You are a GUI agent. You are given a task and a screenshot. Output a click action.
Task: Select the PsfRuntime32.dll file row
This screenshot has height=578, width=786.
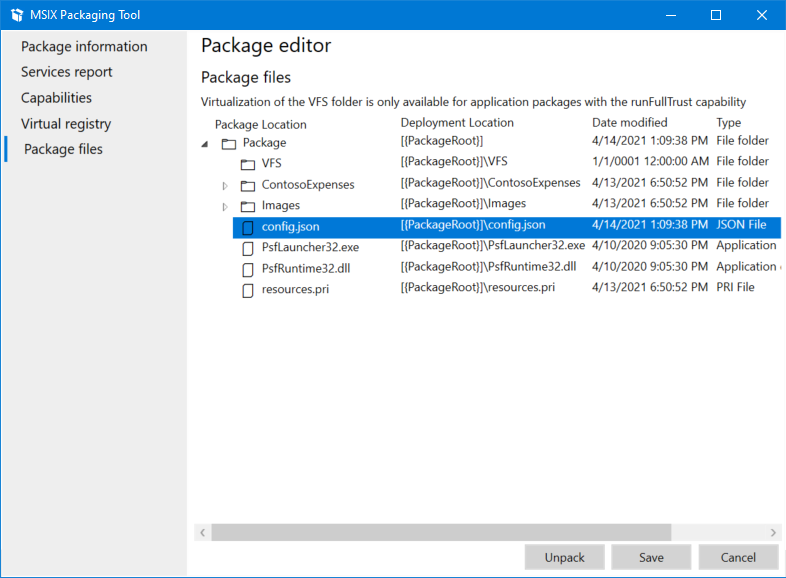506,268
